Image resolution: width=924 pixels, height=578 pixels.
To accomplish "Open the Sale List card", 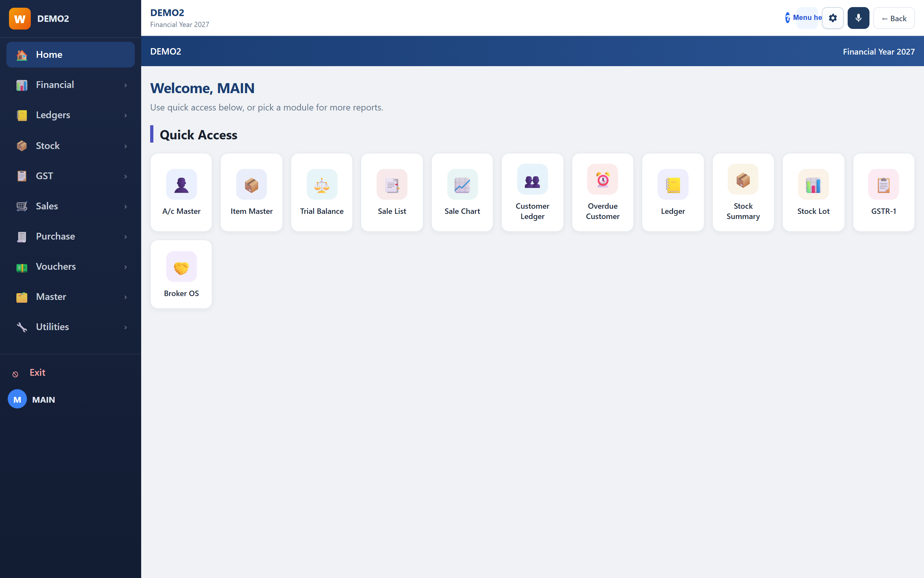I will [x=392, y=192].
